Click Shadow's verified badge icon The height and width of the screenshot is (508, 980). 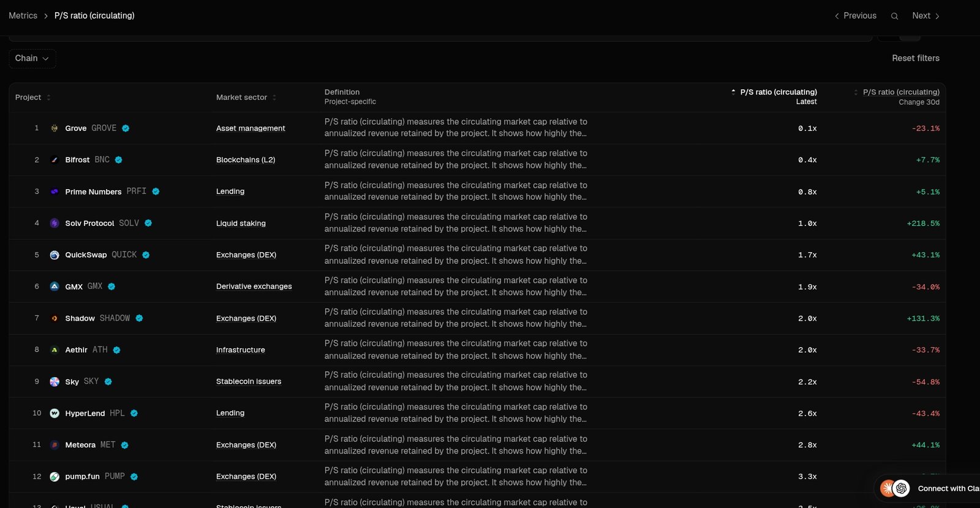click(139, 318)
